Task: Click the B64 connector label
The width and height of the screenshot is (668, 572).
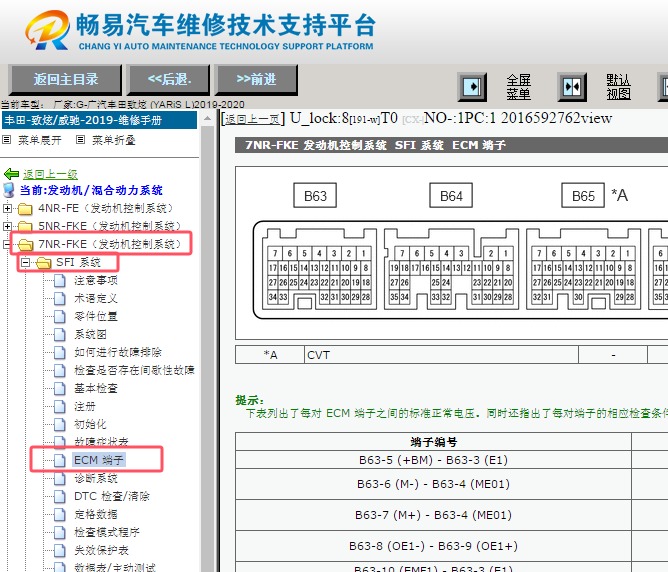Action: (x=451, y=196)
